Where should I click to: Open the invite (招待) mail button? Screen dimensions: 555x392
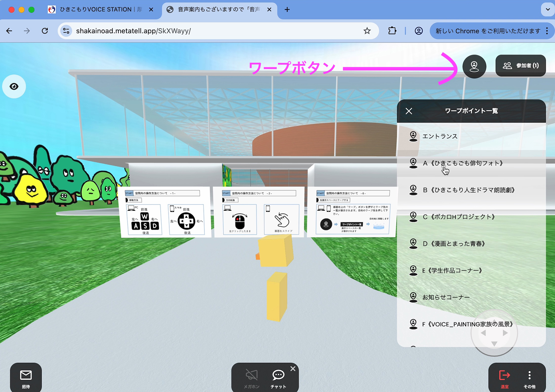(26, 378)
